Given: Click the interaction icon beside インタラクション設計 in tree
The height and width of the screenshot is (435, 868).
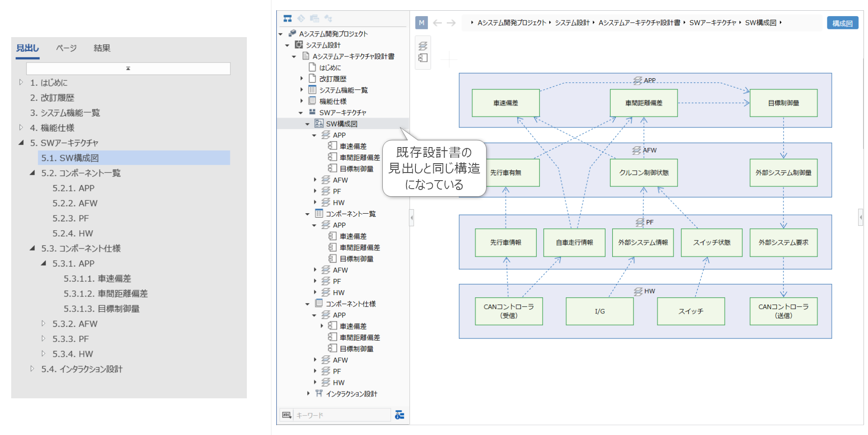Looking at the screenshot, I should pos(319,393).
